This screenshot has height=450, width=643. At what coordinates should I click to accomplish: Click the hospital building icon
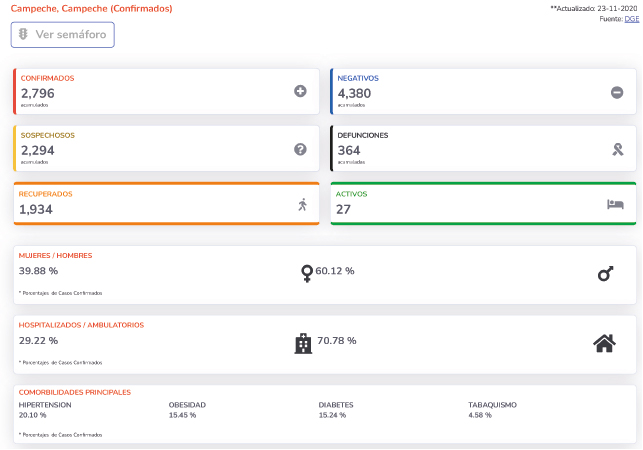pos(303,344)
